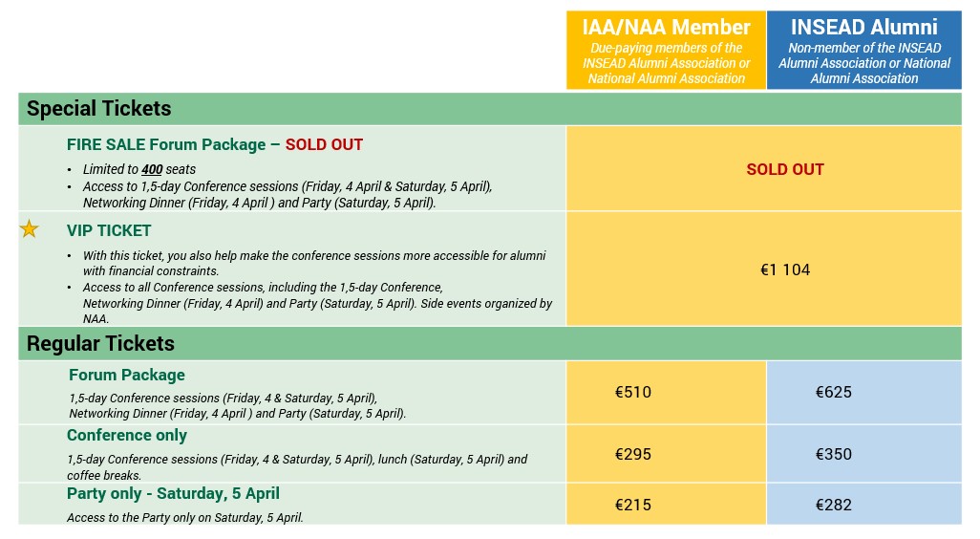
Task: Click the "Access to the Party only" description
Action: point(184,518)
